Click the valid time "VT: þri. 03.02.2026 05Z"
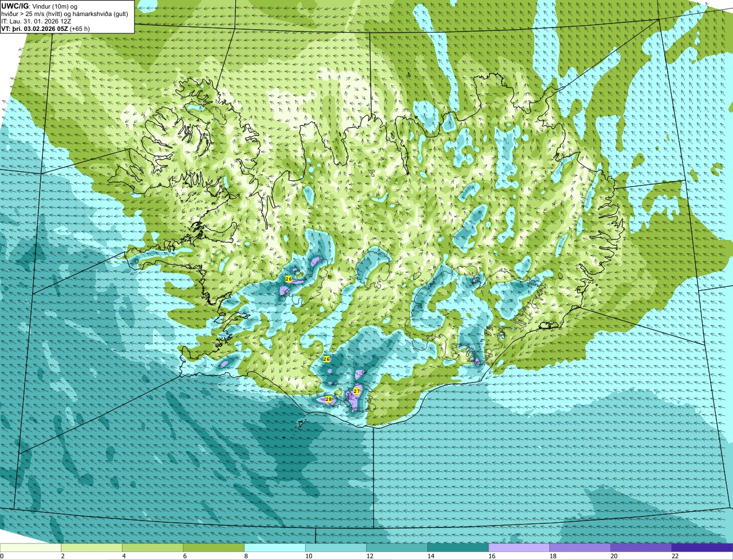733x560 pixels. (35, 29)
